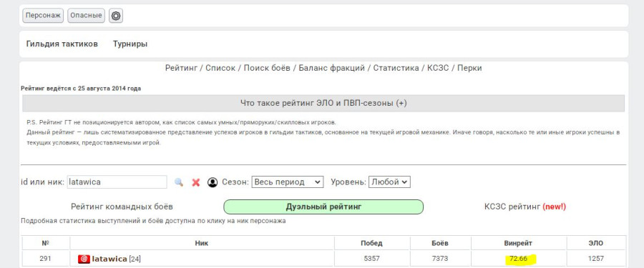The height and width of the screenshot is (268, 644).
Task: Click the magnifier search icon
Action: point(179,182)
